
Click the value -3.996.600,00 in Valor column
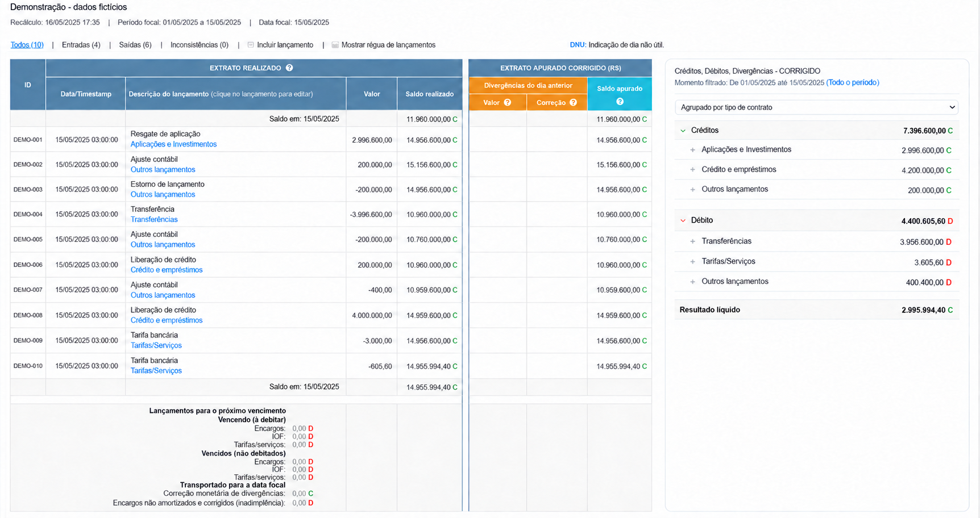(371, 215)
